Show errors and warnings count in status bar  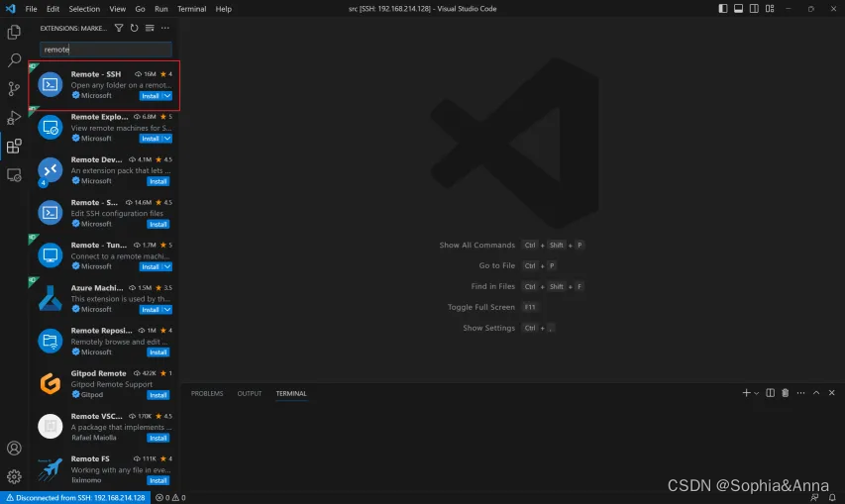[170, 497]
